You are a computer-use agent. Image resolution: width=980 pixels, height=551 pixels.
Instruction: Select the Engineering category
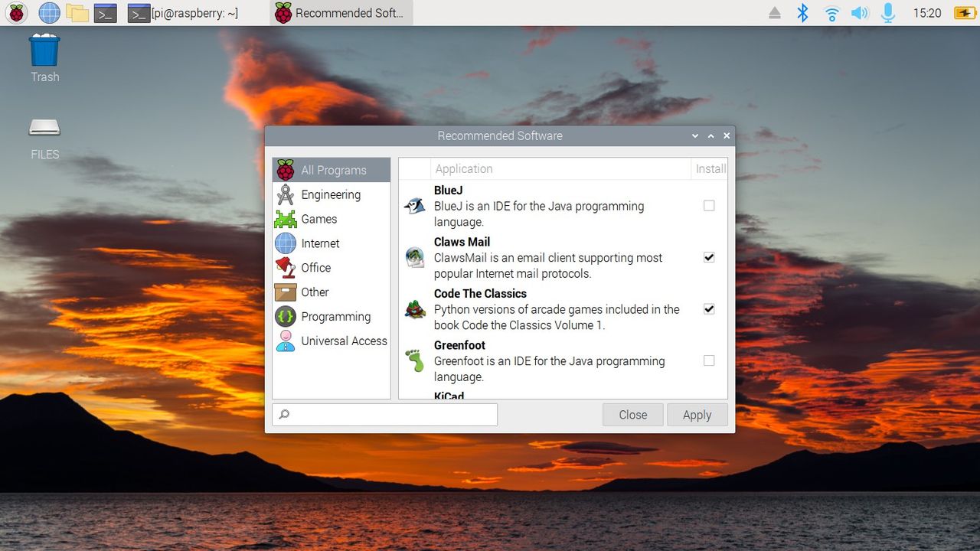click(332, 194)
